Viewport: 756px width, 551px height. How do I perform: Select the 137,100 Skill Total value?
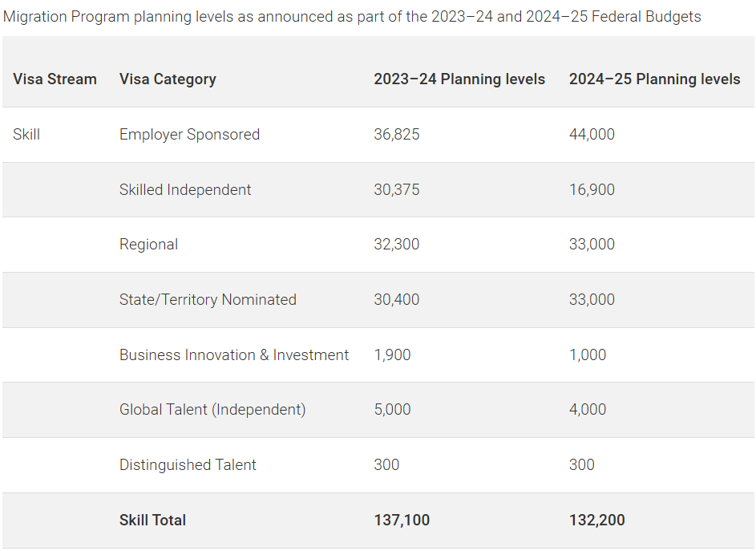[402, 521]
